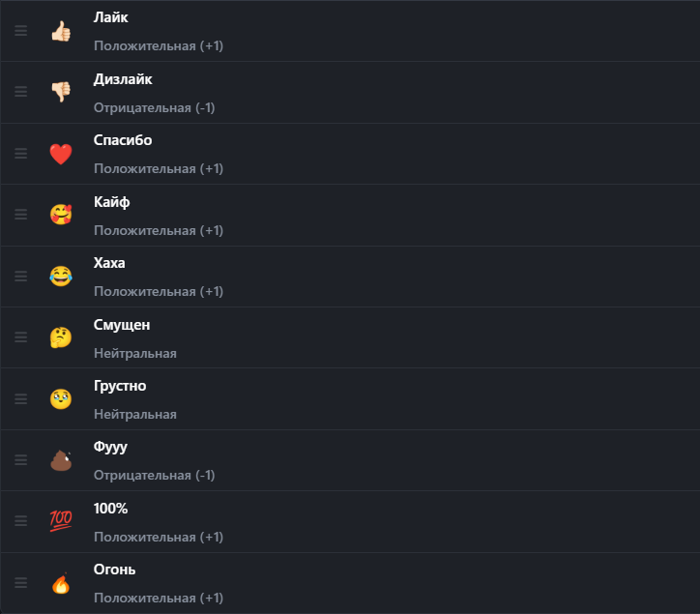Click the red heart Спасибо emoji

point(61,154)
